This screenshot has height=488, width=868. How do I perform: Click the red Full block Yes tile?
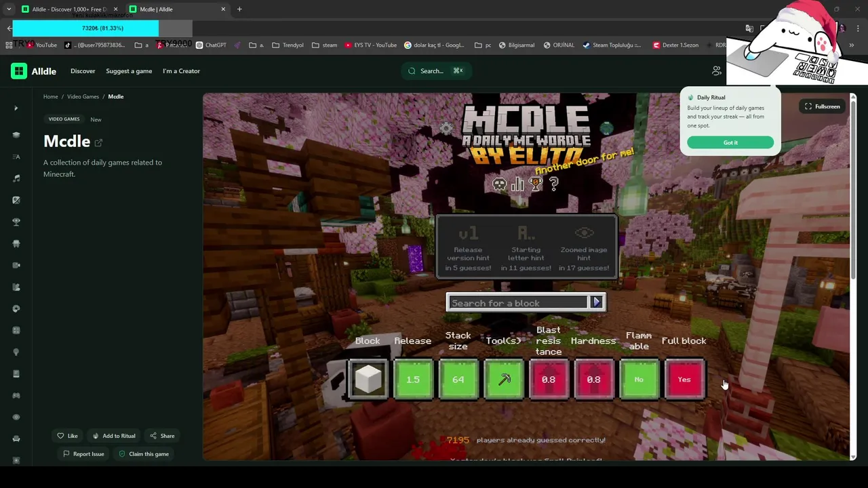coord(684,380)
